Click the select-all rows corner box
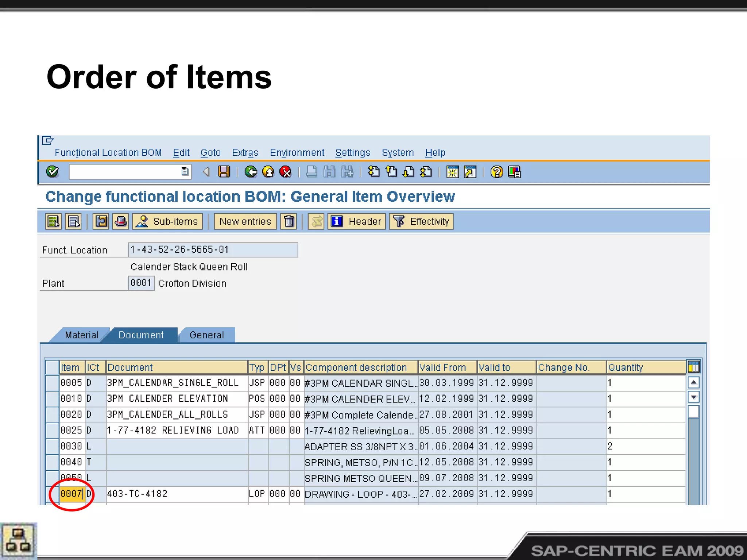 click(52, 367)
